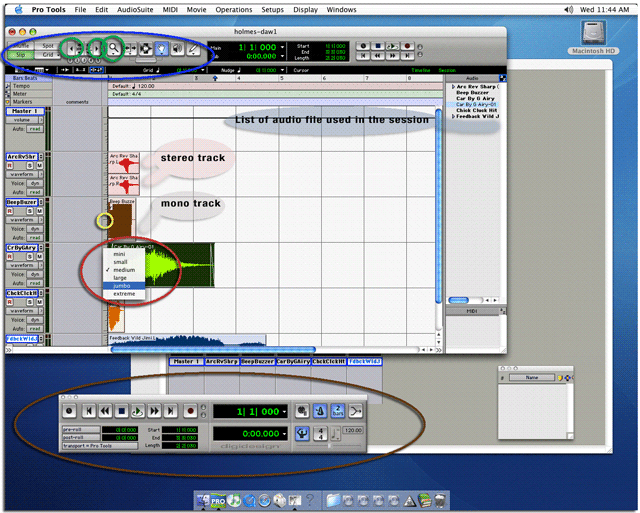Select the Zoomer magnifier tool
This screenshot has height=513, width=640.
(113, 49)
